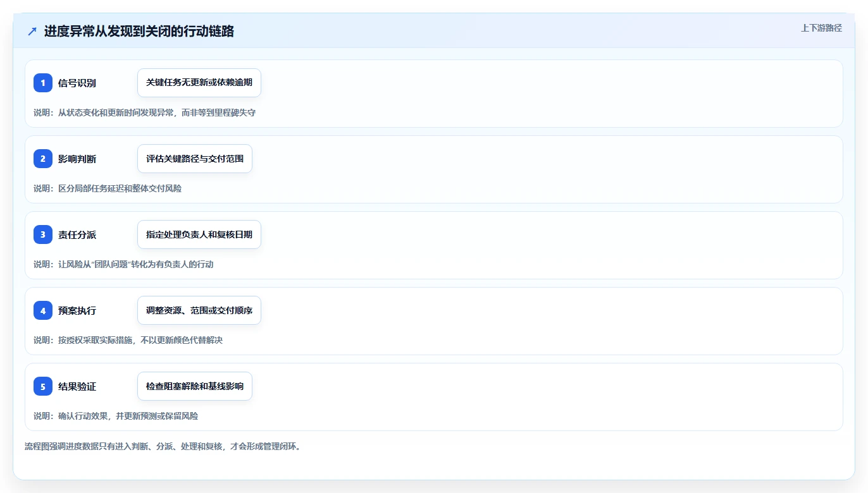Screen dimensions: 868x493
Task: Click the 预案执行 step title
Action: [x=77, y=310]
